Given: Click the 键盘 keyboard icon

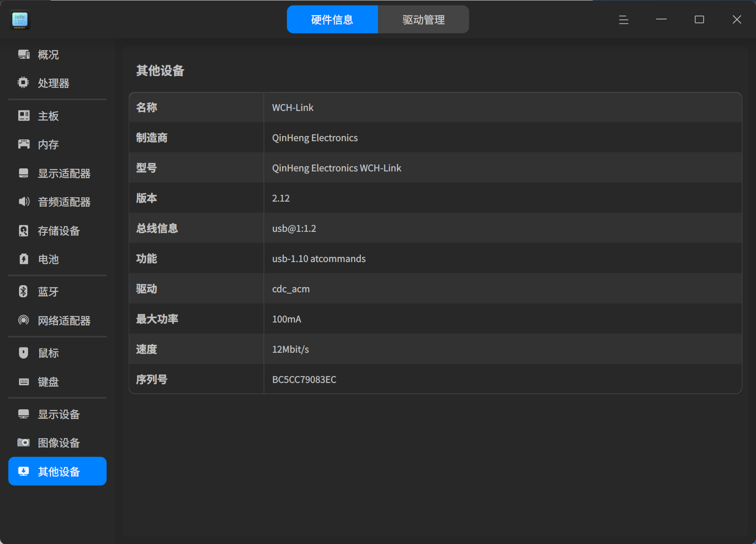Looking at the screenshot, I should (24, 382).
